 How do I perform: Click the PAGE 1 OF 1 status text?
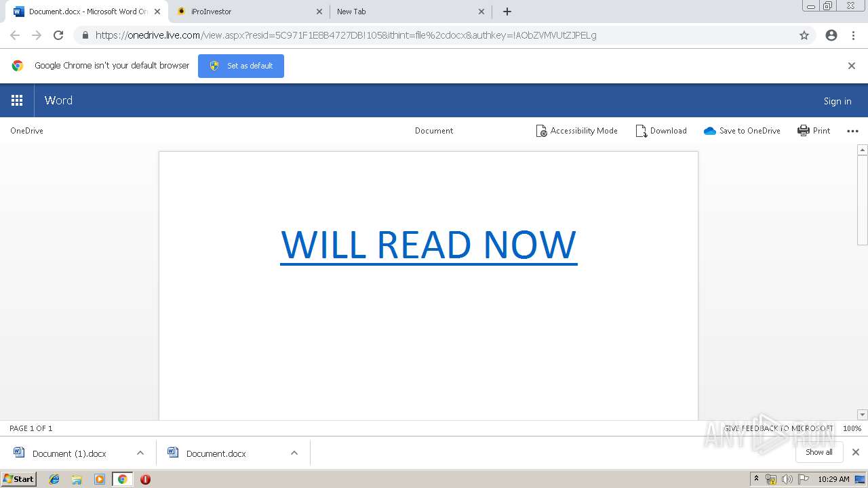coord(31,428)
